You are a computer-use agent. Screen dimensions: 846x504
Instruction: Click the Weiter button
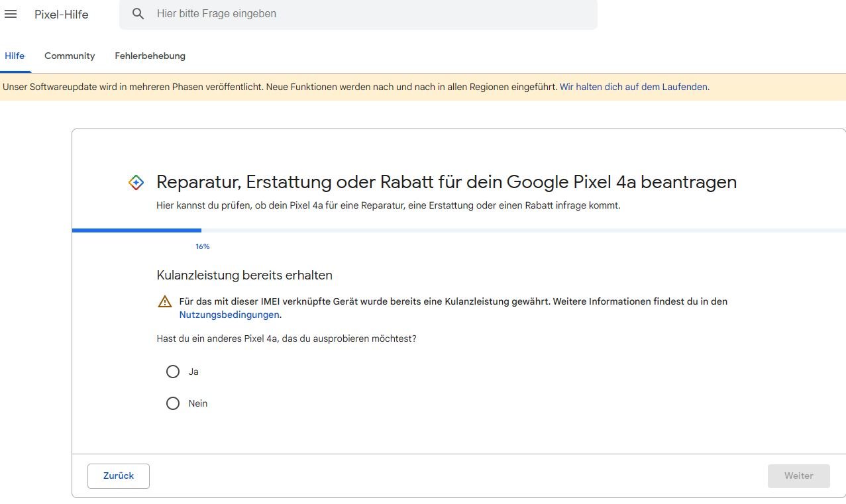coord(798,476)
